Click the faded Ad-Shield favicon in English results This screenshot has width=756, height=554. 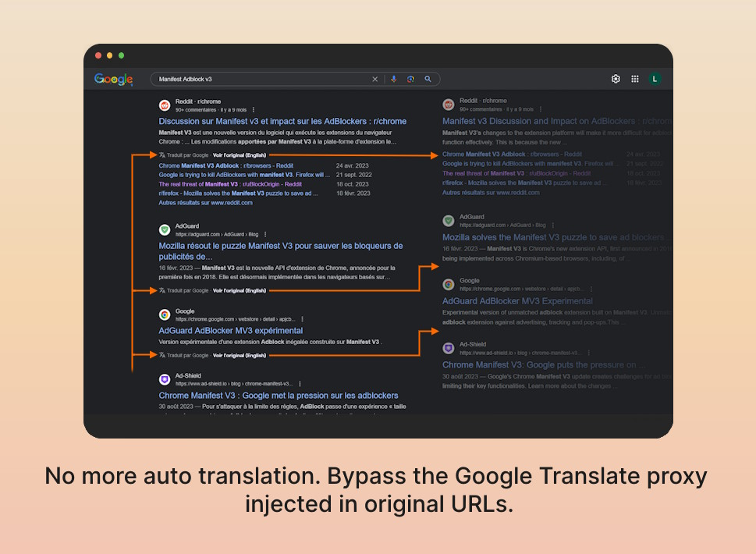click(449, 348)
